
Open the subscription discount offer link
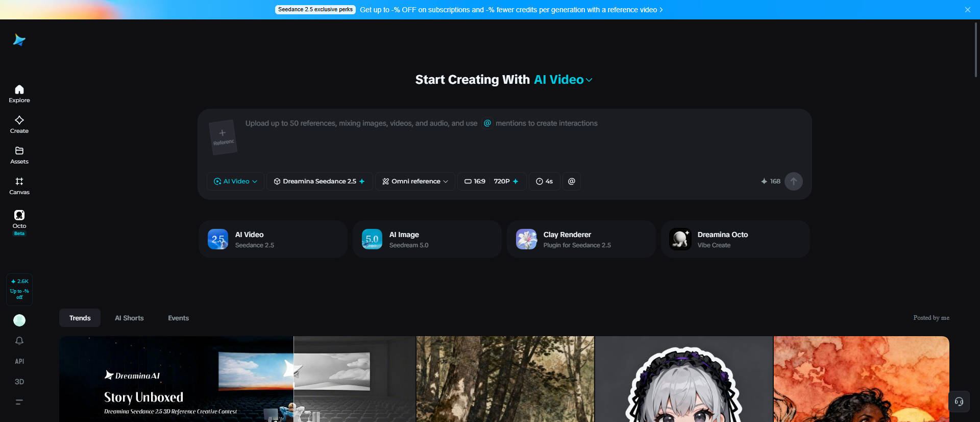[511, 10]
